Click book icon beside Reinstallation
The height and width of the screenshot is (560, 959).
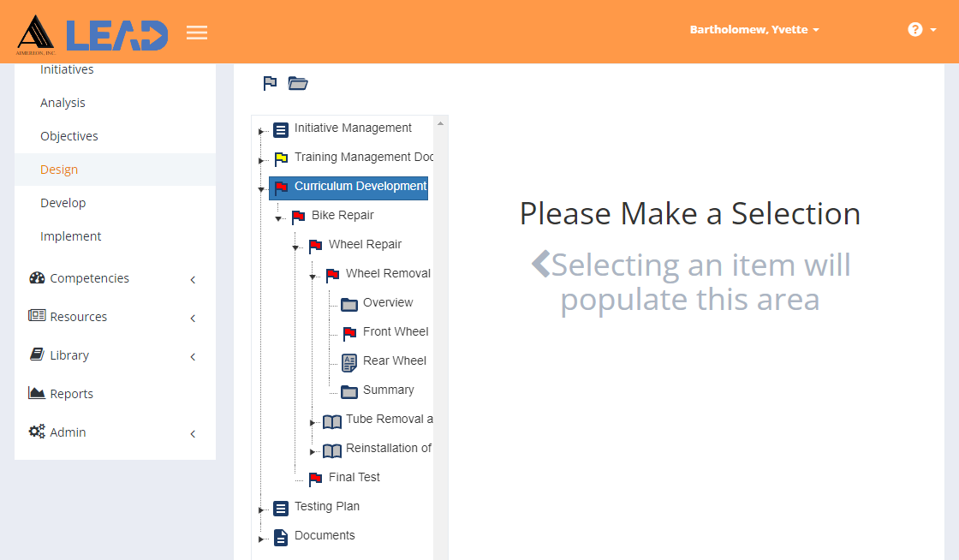tap(332, 450)
